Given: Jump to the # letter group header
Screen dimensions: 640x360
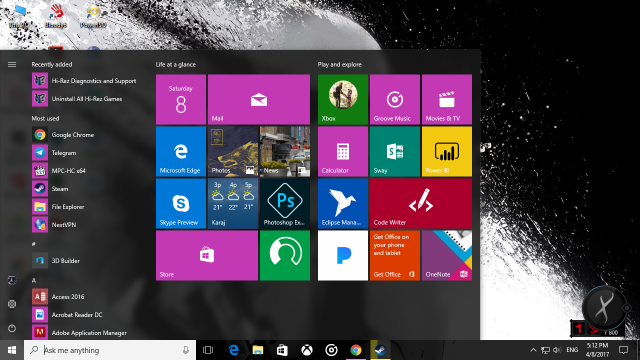Looking at the screenshot, I should 34,244.
